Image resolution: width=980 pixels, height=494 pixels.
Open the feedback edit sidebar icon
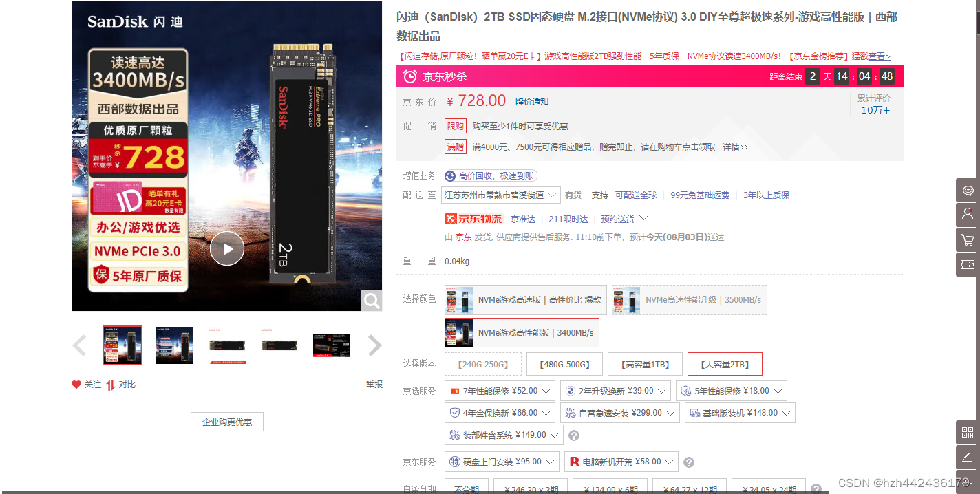pyautogui.click(x=968, y=457)
